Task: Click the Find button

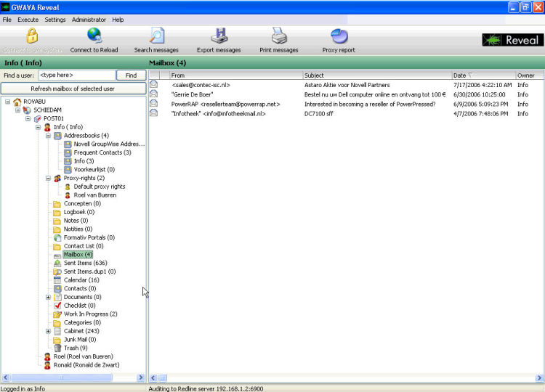Action: (131, 75)
